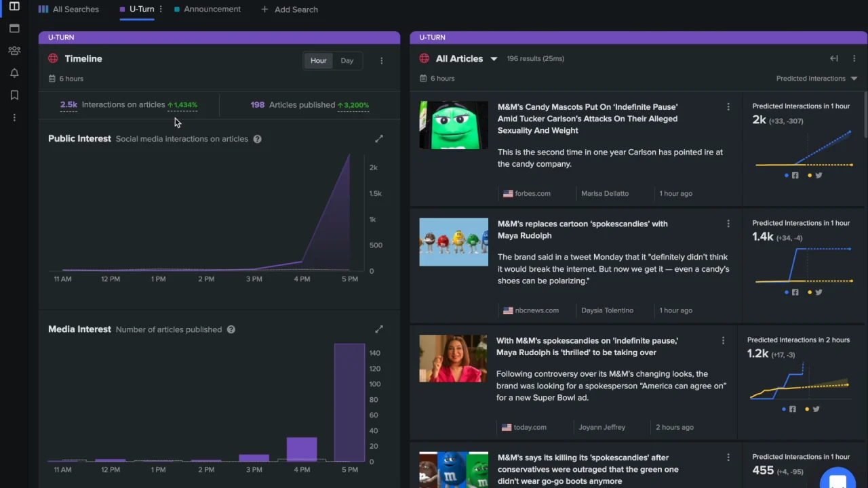Click green M&M article thumbnail

click(x=454, y=125)
